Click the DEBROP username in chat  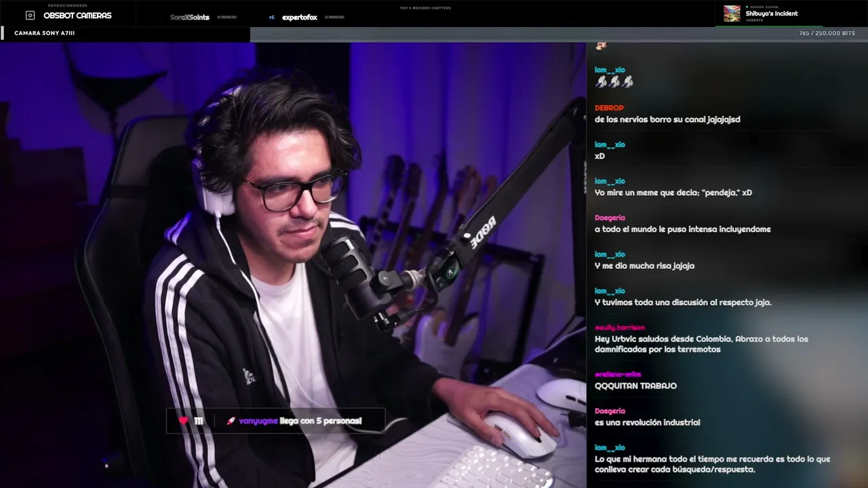coord(609,108)
